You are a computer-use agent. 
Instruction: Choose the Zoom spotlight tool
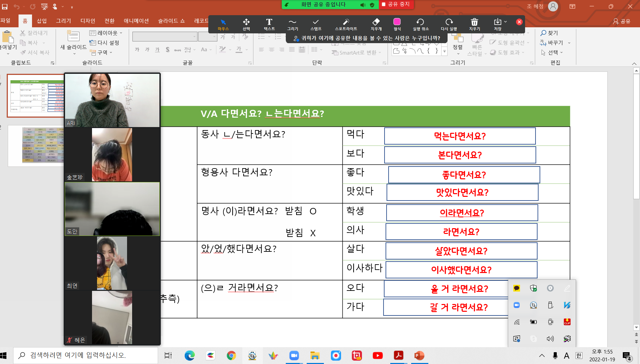pyautogui.click(x=346, y=24)
